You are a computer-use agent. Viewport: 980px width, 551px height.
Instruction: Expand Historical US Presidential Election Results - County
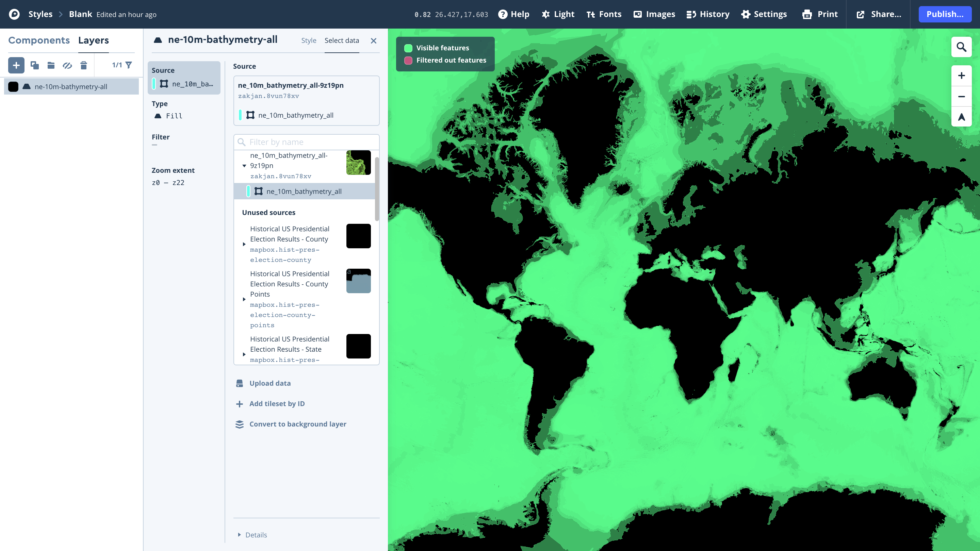coord(244,244)
